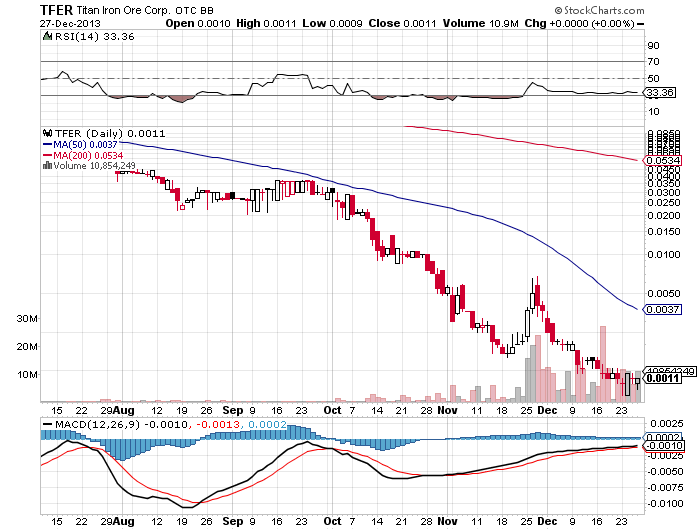Click the 0.0200 label on the price axis
This screenshot has height=530, width=700.
tap(664, 216)
